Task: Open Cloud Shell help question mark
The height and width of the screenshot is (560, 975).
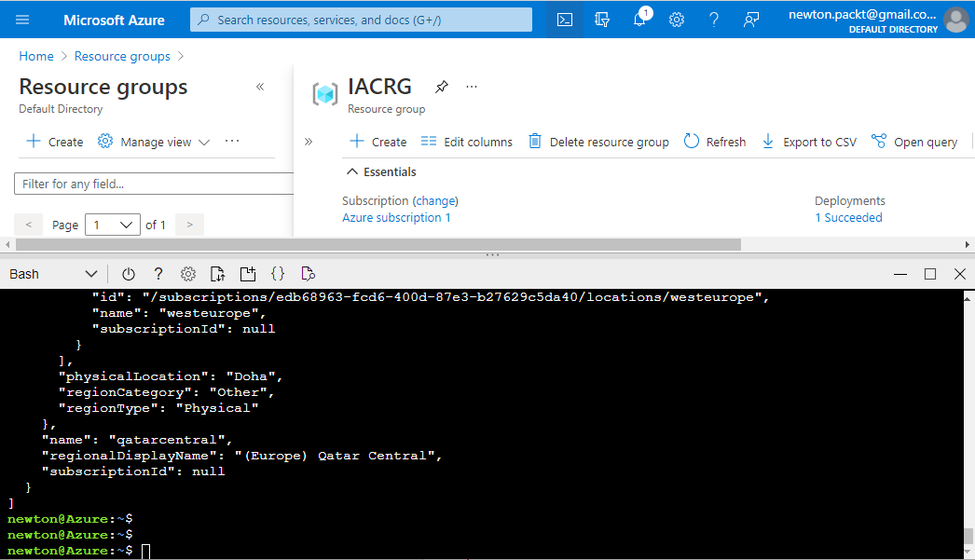Action: (158, 274)
